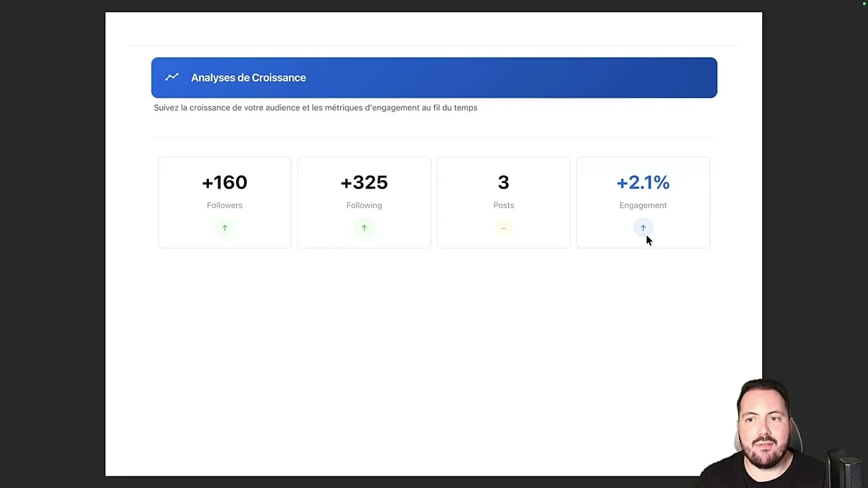This screenshot has width=868, height=488.
Task: Click the +160 Followers stat
Action: pos(224,182)
